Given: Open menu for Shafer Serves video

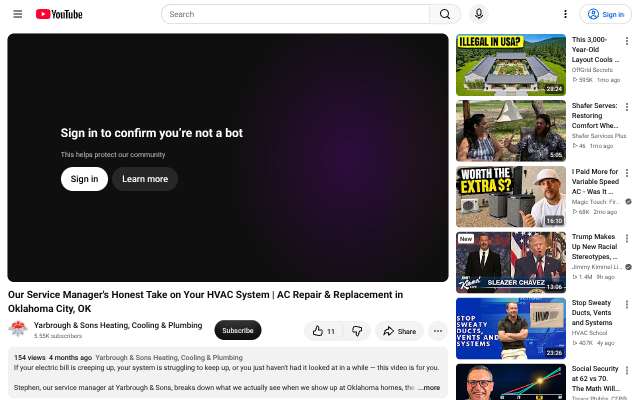Looking at the screenshot, I should [x=627, y=107].
